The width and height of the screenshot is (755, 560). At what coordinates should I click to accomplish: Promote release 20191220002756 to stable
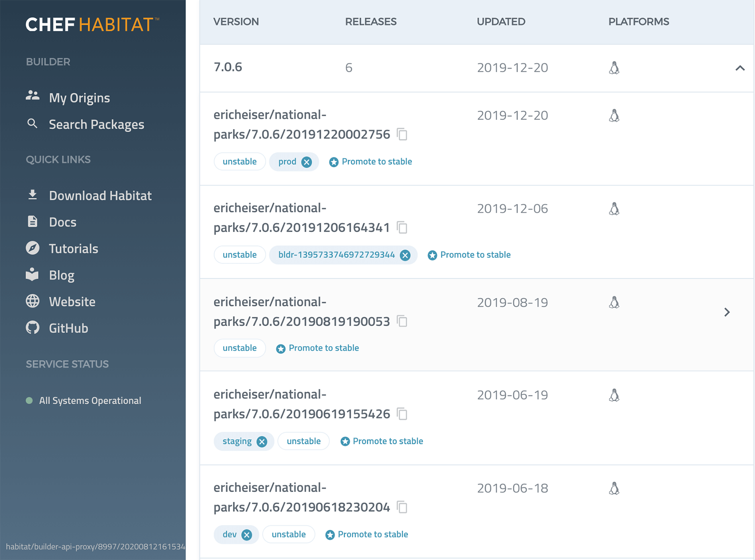[371, 162]
